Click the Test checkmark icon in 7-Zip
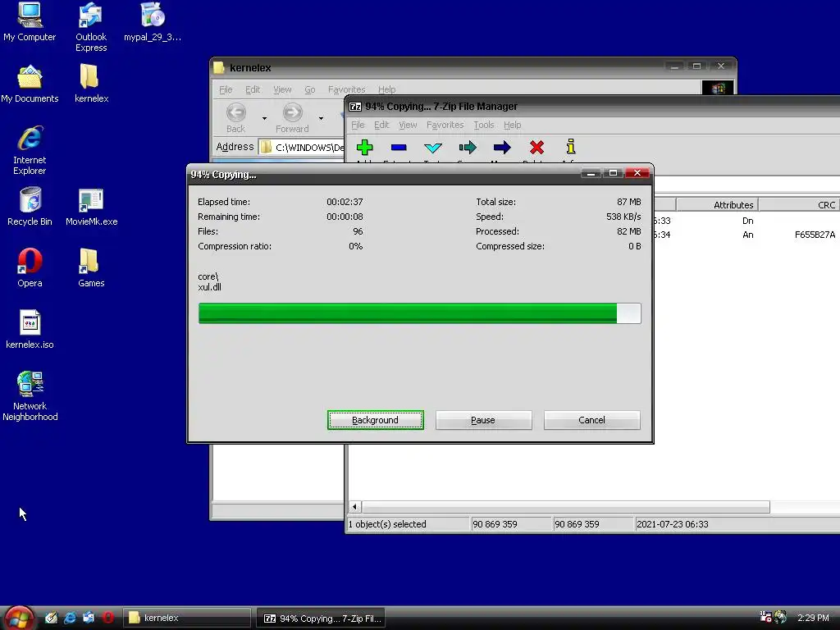This screenshot has width=840, height=630. 433,148
